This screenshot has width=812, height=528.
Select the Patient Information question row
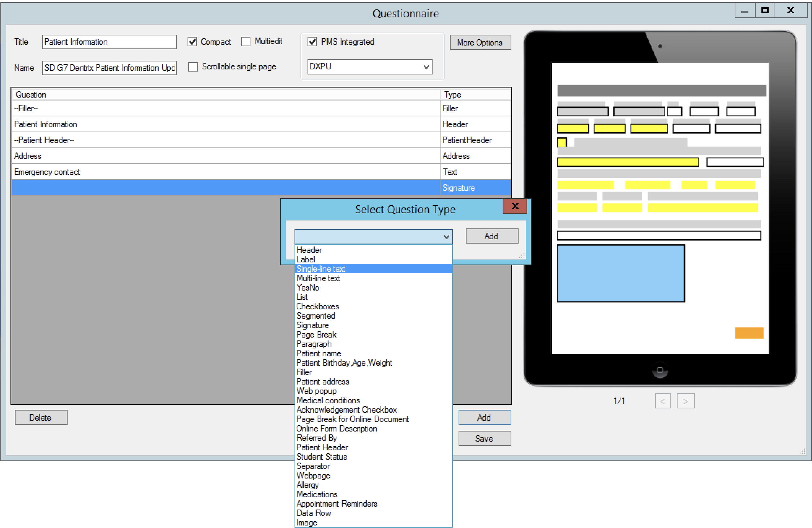(262, 124)
